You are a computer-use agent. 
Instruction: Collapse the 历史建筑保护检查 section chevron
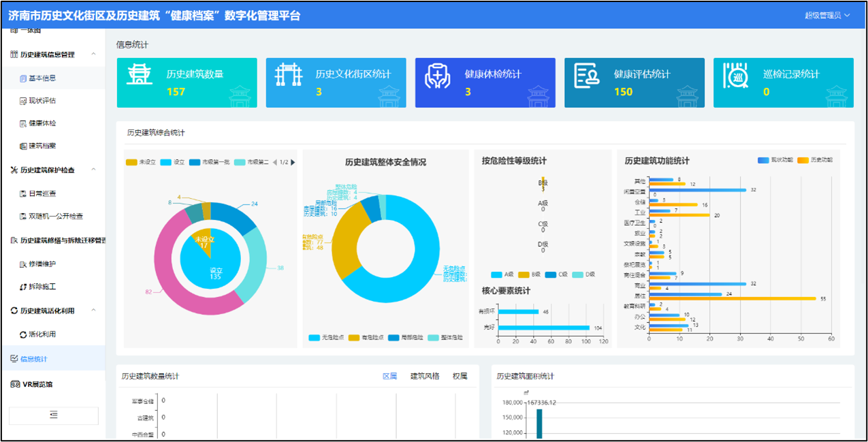[93, 170]
